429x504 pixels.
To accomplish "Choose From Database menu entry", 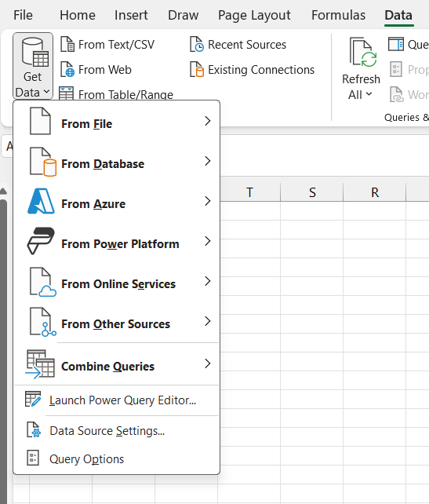I will [117, 162].
